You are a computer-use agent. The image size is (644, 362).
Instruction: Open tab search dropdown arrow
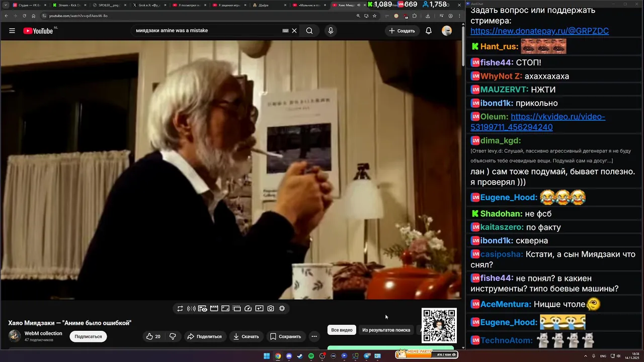click(6, 5)
